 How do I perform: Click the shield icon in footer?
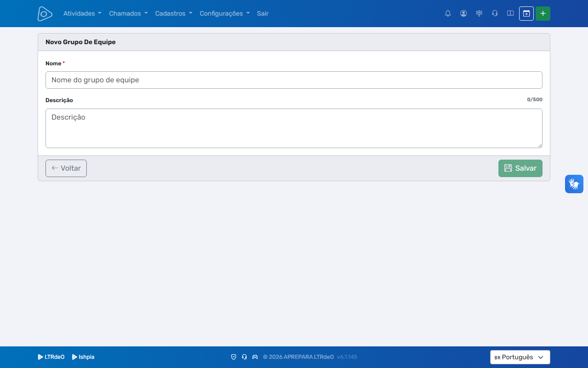coord(233,357)
